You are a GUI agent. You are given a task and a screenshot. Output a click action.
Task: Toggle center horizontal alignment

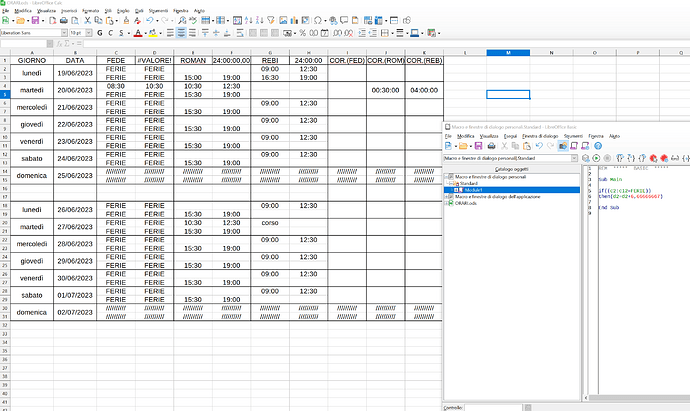[x=181, y=33]
